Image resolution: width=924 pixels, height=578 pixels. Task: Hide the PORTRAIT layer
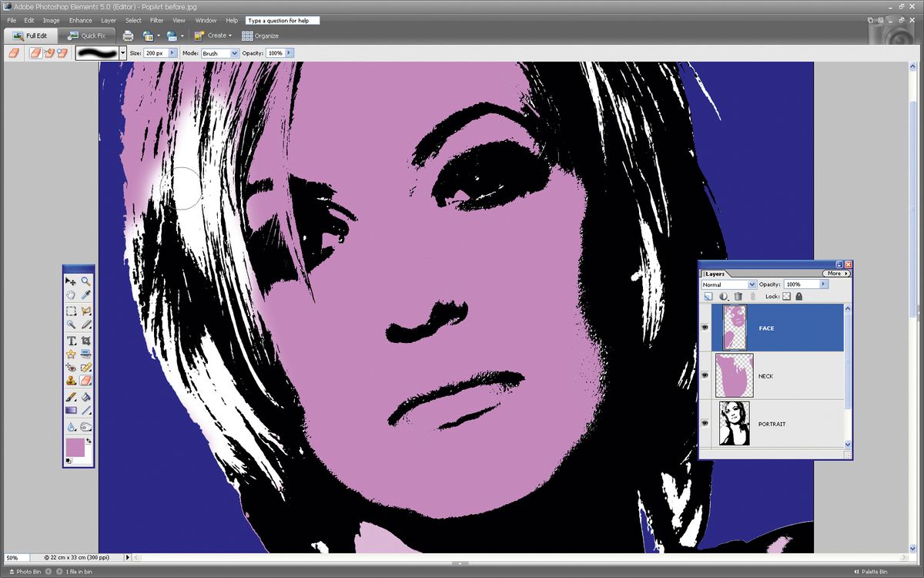[705, 423]
